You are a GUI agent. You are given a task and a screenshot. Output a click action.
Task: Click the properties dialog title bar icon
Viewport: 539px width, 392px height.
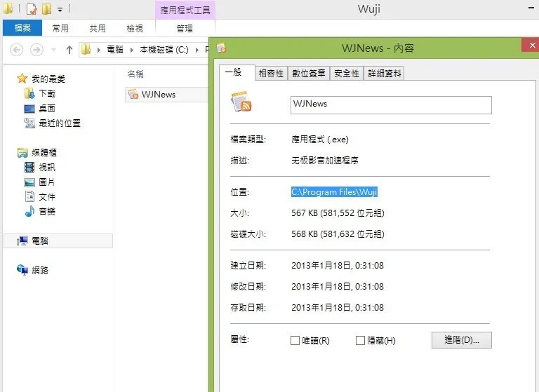[221, 48]
